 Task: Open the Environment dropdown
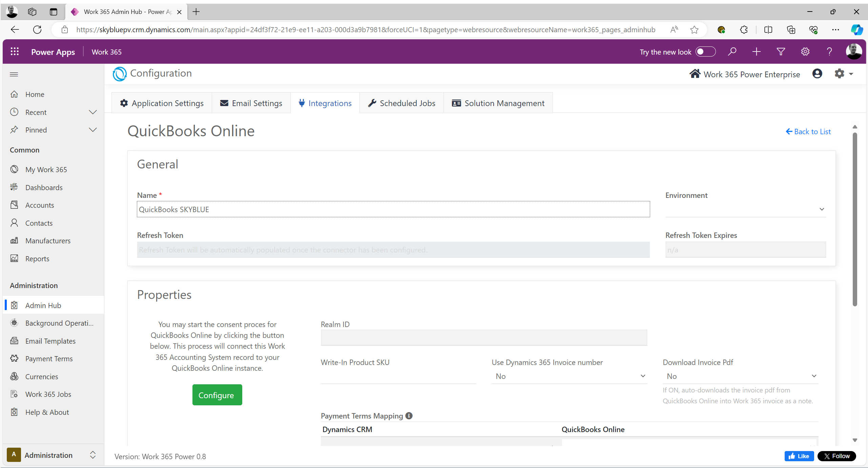click(x=745, y=209)
